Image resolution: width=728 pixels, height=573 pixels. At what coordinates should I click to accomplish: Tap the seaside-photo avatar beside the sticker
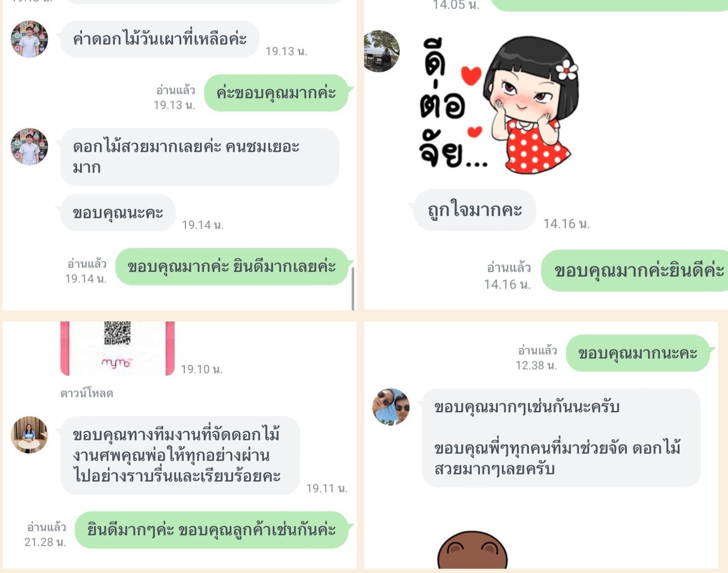pyautogui.click(x=381, y=51)
